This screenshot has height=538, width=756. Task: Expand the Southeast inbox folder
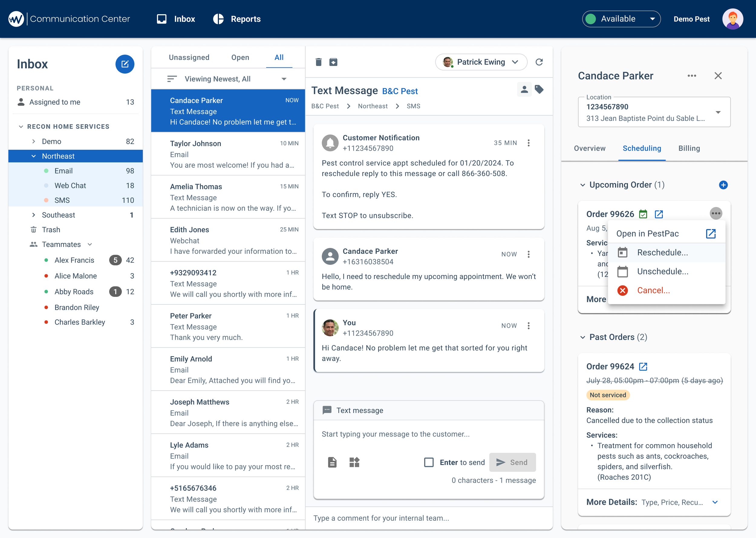[34, 215]
